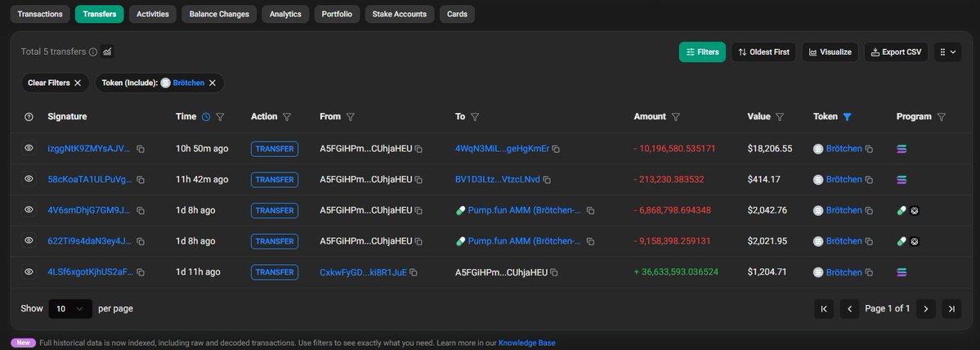Open the Balance Changes tab
The width and height of the screenshot is (980, 350).
[219, 14]
